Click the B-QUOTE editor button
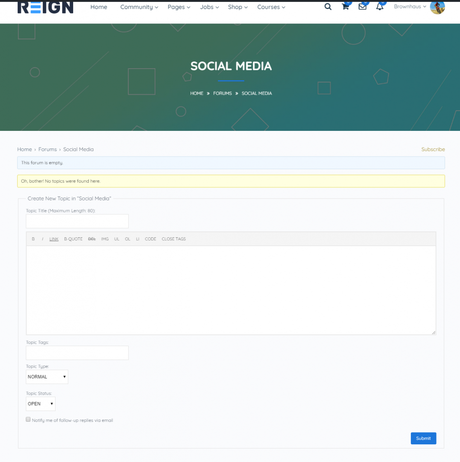 tap(73, 239)
